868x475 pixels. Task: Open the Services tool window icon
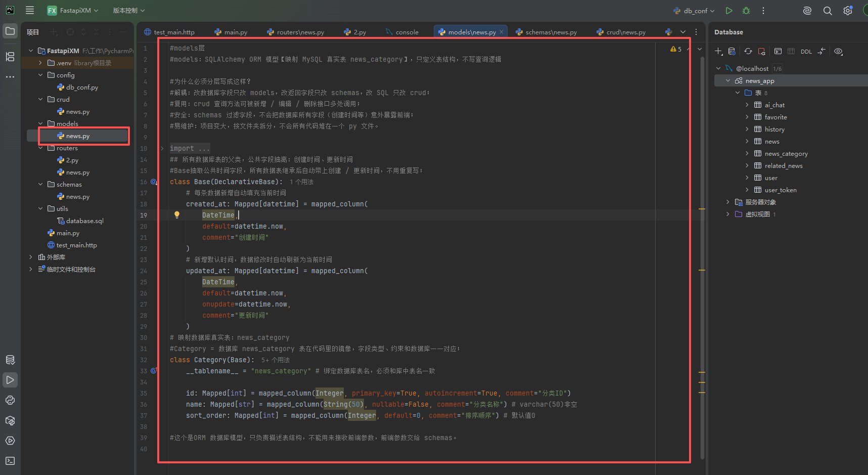pyautogui.click(x=10, y=441)
